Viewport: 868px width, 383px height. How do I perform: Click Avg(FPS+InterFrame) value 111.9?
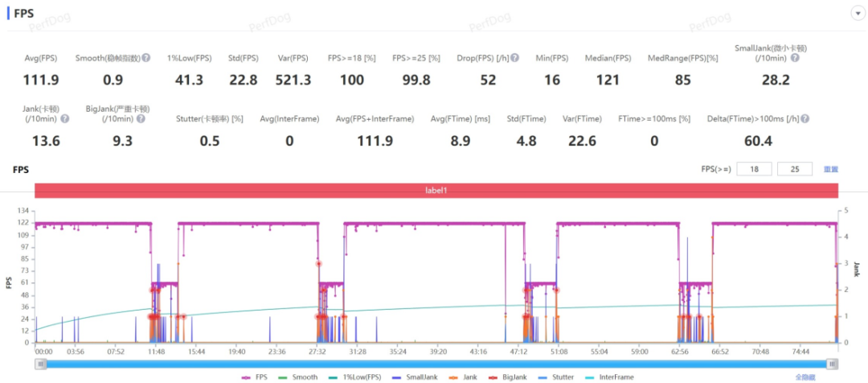[375, 142]
